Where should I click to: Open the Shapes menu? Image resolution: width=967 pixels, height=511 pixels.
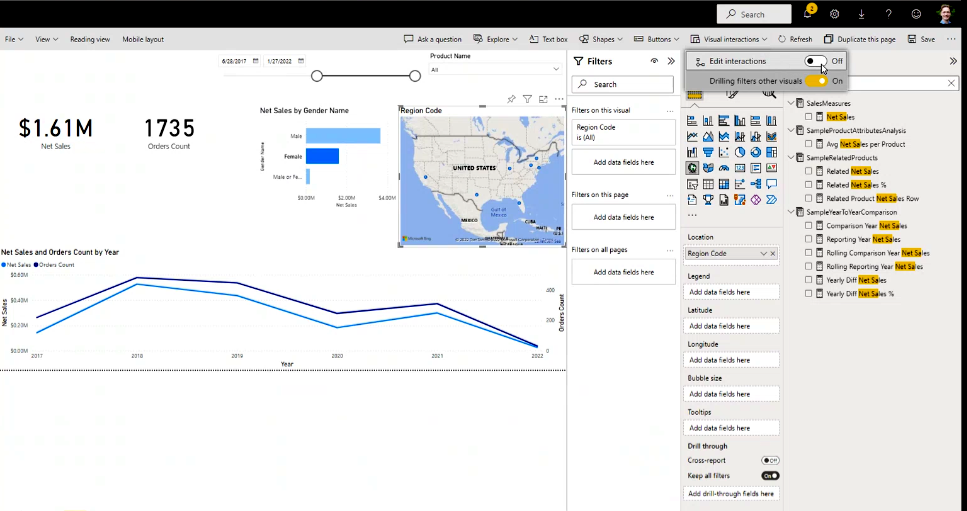click(601, 39)
